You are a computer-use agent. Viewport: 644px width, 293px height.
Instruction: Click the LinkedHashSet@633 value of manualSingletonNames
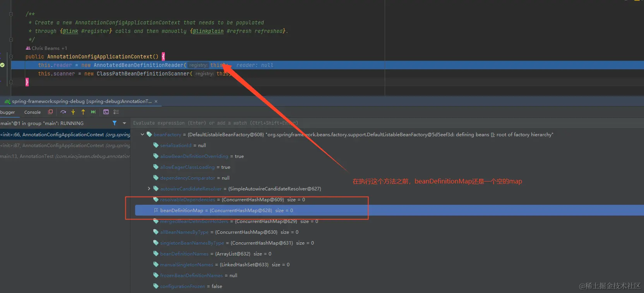(x=244, y=265)
